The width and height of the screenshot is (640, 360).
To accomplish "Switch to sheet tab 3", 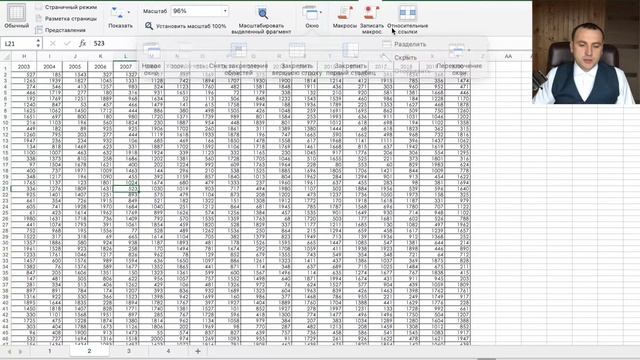I will (x=129, y=351).
